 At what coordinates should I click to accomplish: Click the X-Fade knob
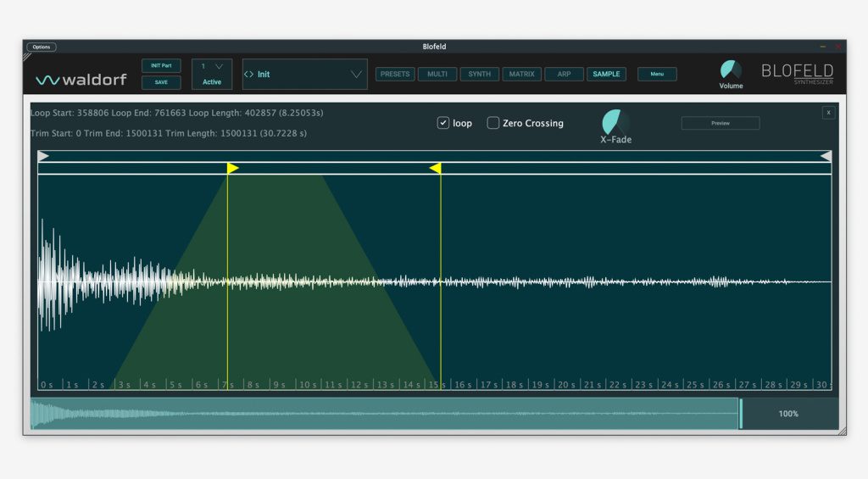[616, 121]
